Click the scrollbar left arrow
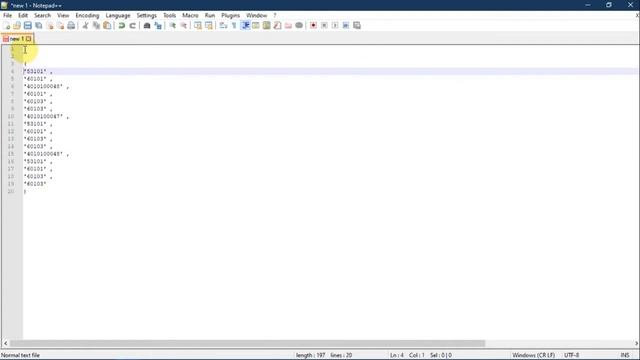 pyautogui.click(x=5, y=344)
